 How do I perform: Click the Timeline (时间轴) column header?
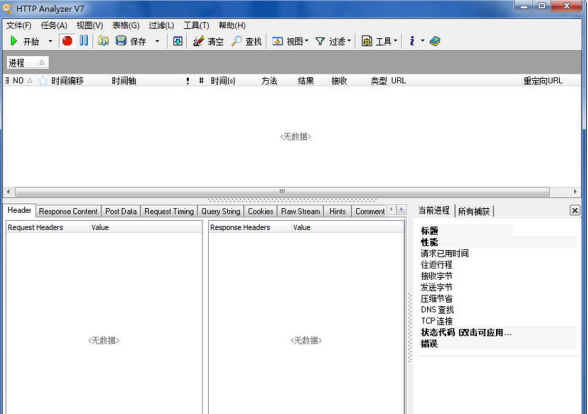(124, 81)
